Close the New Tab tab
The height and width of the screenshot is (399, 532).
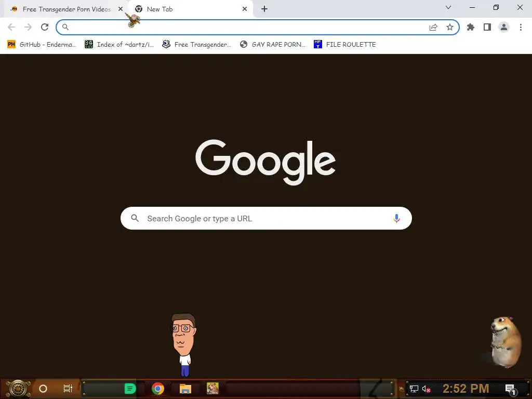245,9
